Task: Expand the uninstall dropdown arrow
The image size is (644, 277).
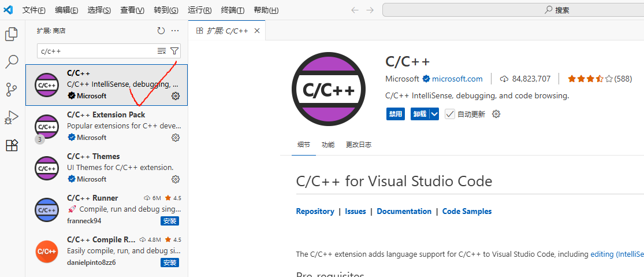Action: [434, 114]
